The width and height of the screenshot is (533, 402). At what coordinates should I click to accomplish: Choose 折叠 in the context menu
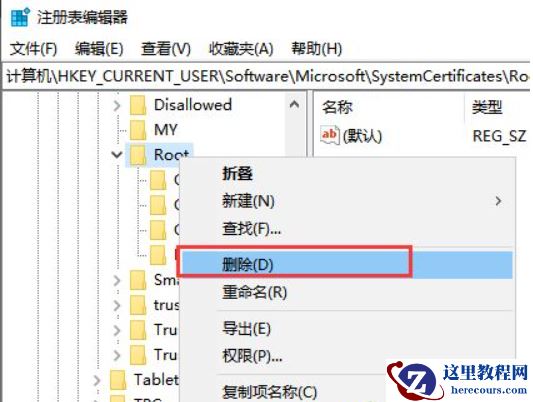[346, 174]
